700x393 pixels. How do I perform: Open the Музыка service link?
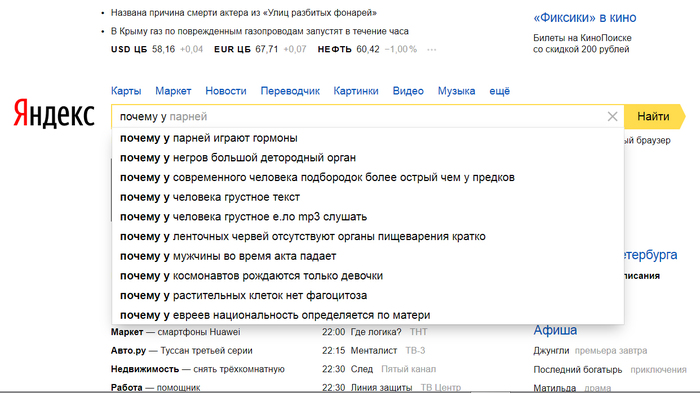[456, 91]
